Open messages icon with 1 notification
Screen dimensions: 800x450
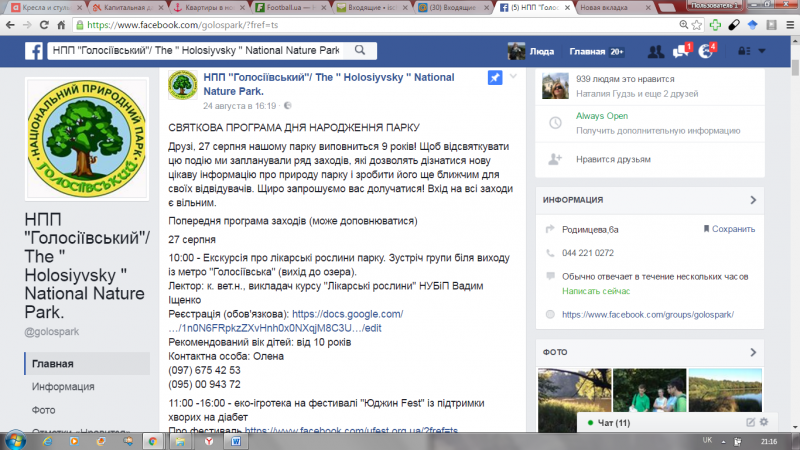(681, 51)
